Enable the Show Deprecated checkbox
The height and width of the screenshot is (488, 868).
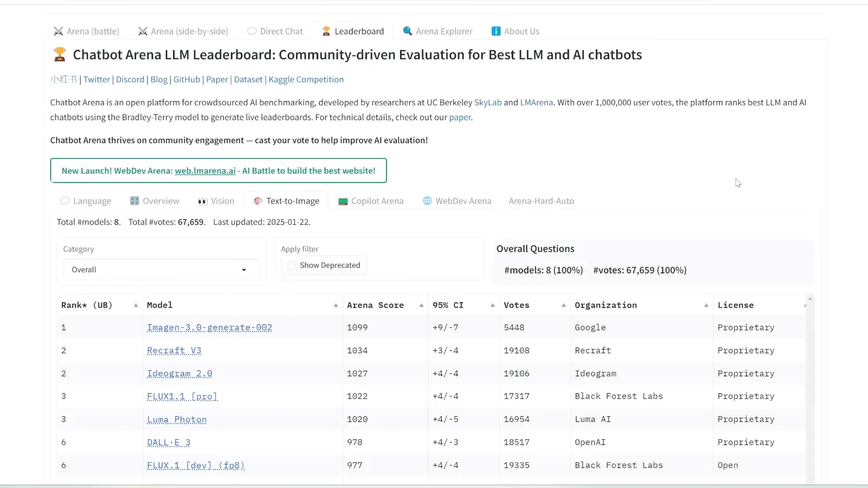[x=292, y=265]
